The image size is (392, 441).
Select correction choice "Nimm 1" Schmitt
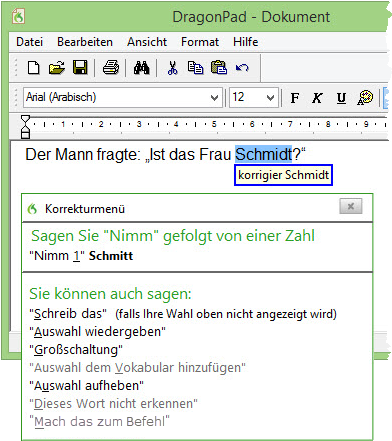[81, 256]
